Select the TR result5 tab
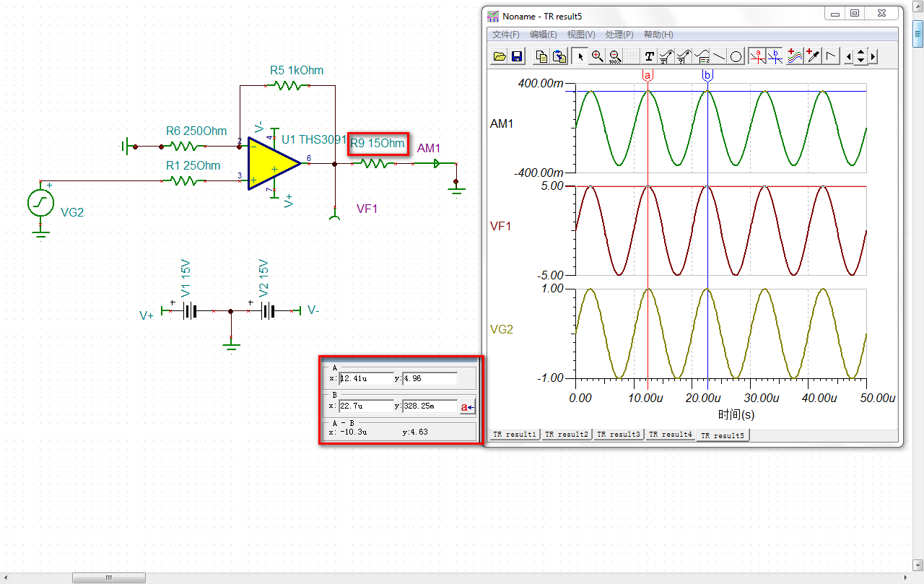Viewport: 924px width, 584px height. pyautogui.click(x=723, y=435)
